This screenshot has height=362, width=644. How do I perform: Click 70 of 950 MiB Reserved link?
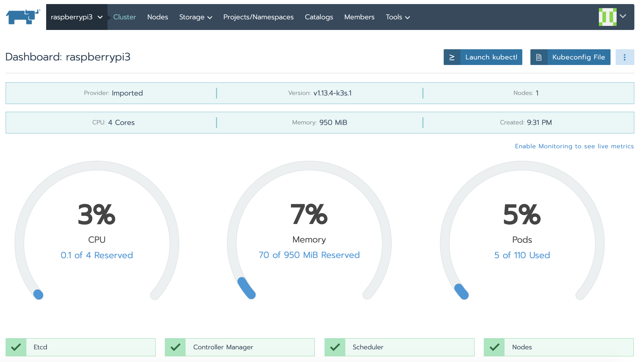309,255
